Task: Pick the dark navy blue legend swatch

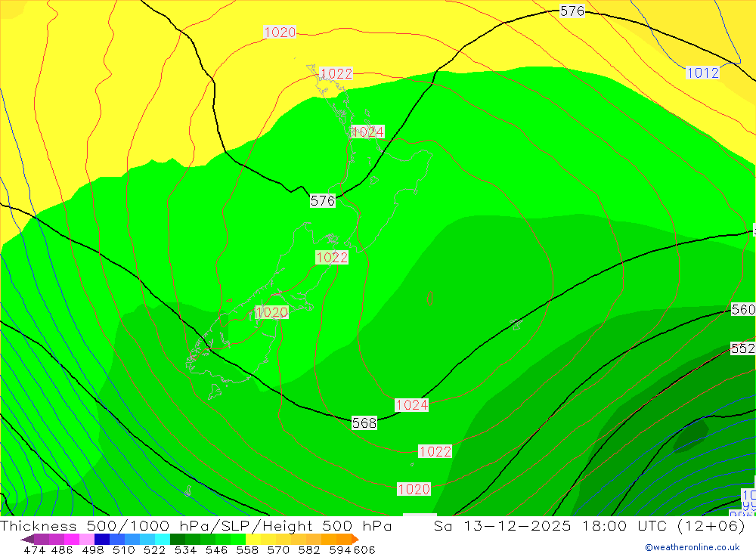Action: coord(102,539)
